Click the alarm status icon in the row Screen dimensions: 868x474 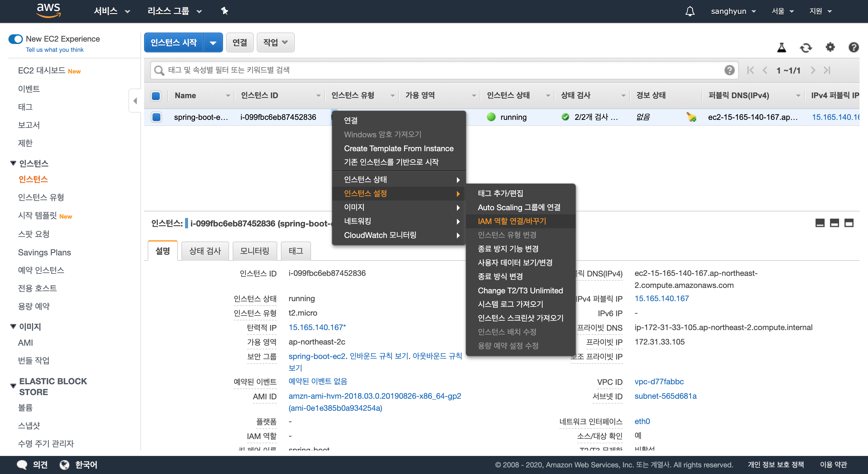click(691, 117)
